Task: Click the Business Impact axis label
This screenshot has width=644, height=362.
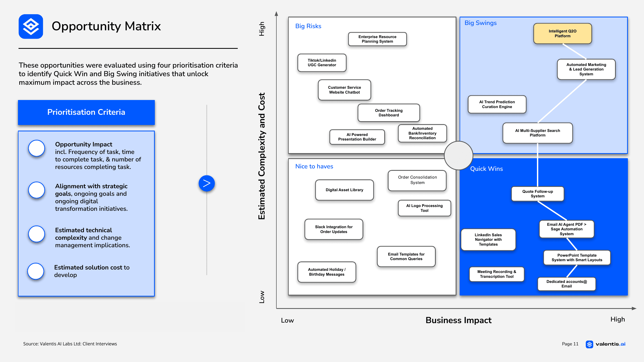Action: click(458, 320)
